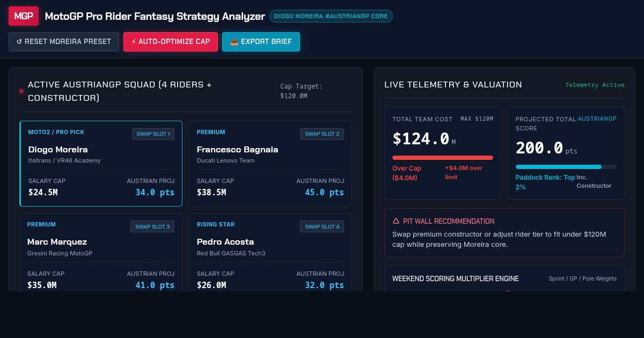Image resolution: width=644 pixels, height=338 pixels.
Task: Click the projected score progress bar
Action: point(566,167)
